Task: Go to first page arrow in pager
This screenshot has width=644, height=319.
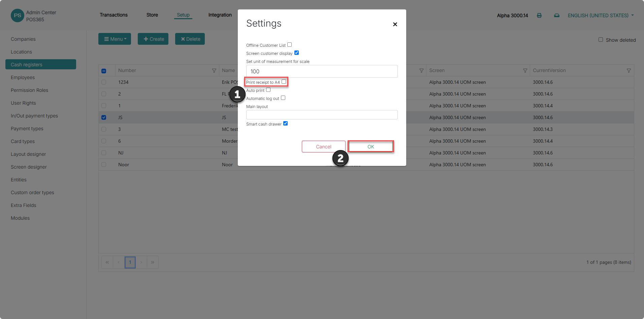Action: 107,262
